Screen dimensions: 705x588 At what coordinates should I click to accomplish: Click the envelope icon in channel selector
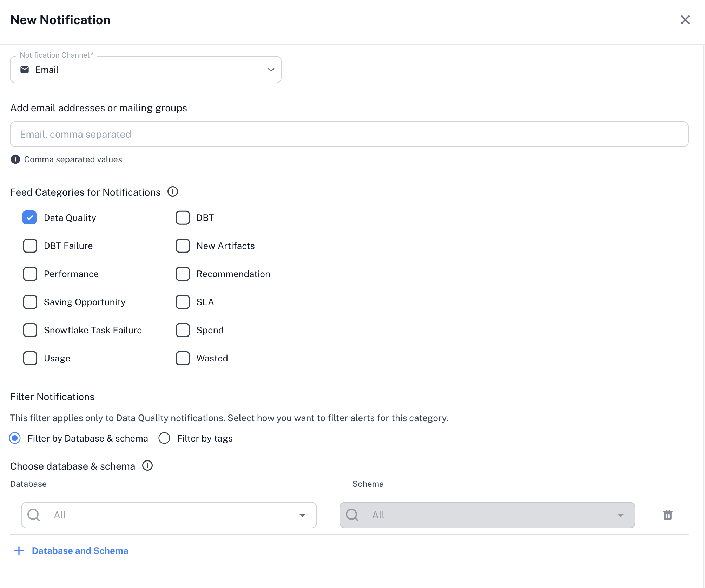[x=25, y=70]
